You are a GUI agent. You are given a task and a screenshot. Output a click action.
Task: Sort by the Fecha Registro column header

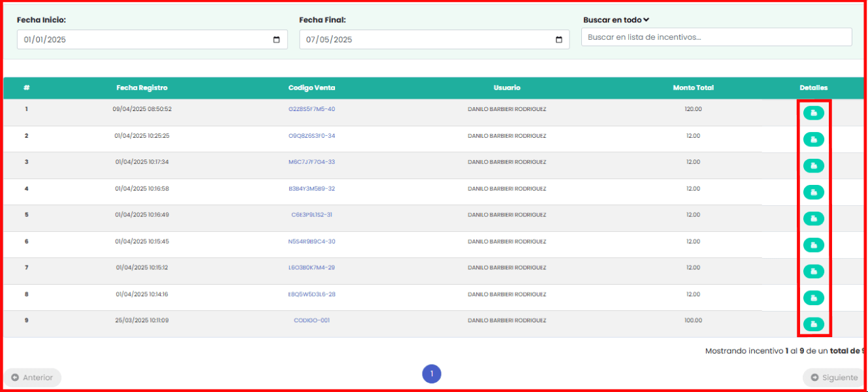click(142, 88)
